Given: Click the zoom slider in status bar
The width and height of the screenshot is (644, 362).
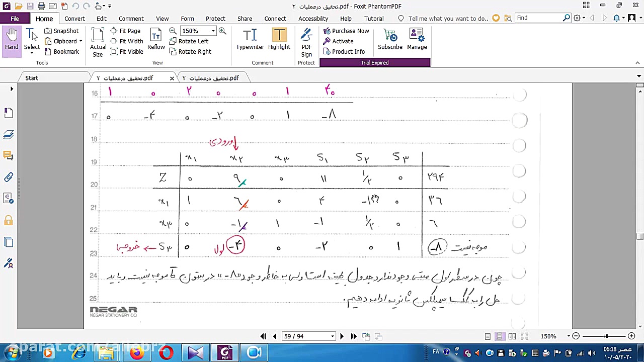Looking at the screenshot, I should 606,336.
